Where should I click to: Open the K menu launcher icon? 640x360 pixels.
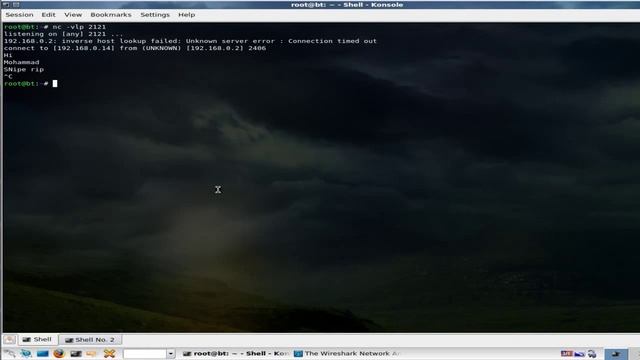coord(9,353)
